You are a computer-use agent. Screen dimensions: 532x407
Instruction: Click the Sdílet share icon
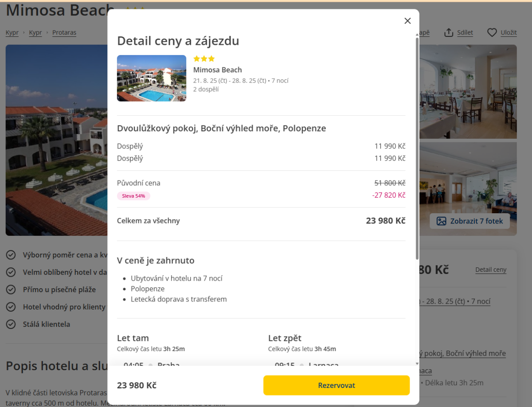point(449,33)
